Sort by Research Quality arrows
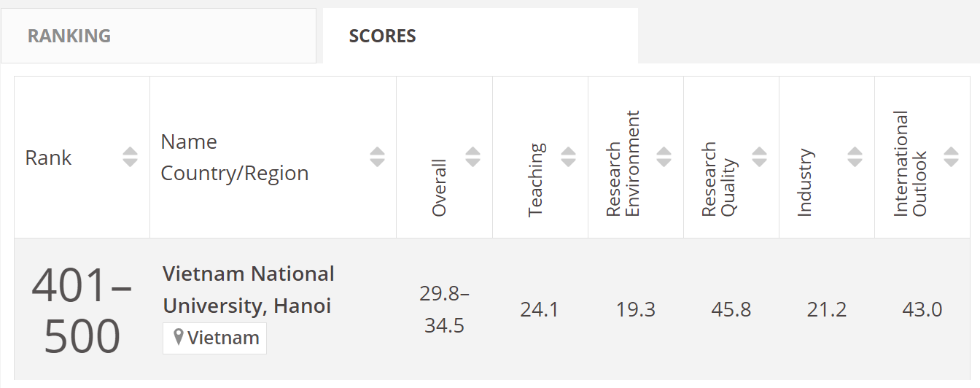Viewport: 980px width, 388px height. (x=759, y=157)
